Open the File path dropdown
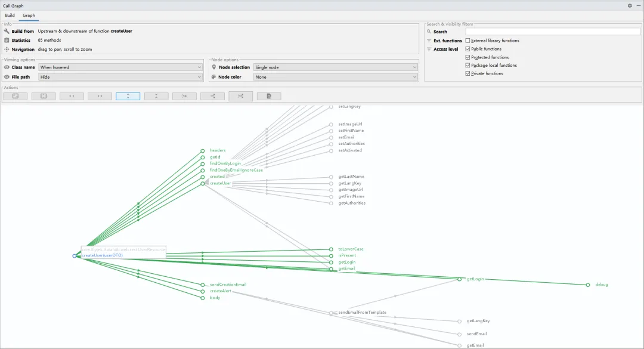 (120, 77)
